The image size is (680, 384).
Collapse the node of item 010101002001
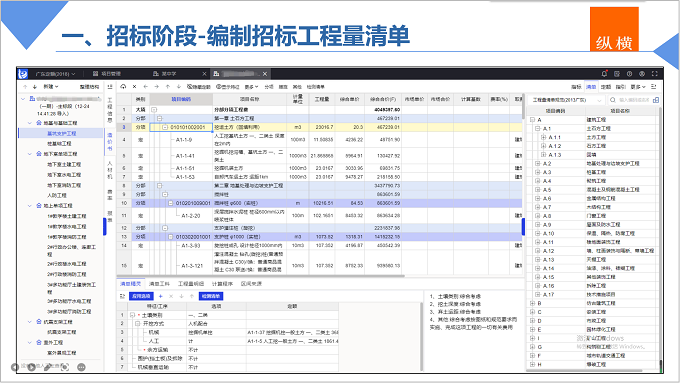[165, 127]
